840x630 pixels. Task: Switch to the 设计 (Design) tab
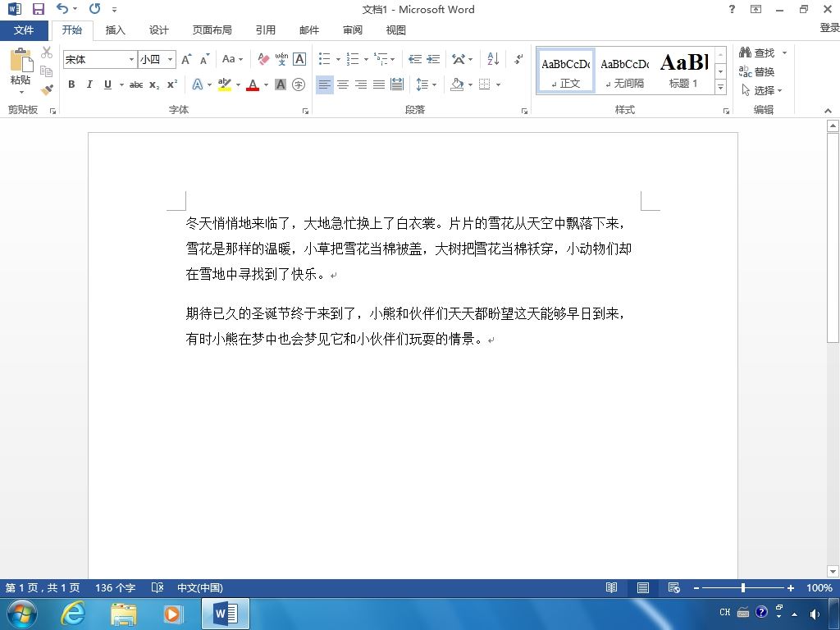tap(158, 30)
